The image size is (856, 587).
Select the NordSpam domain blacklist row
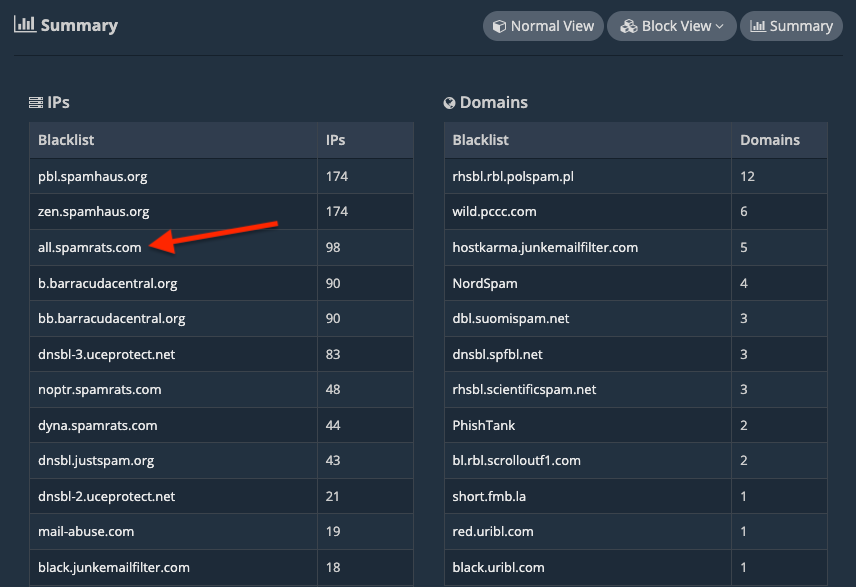coord(485,283)
